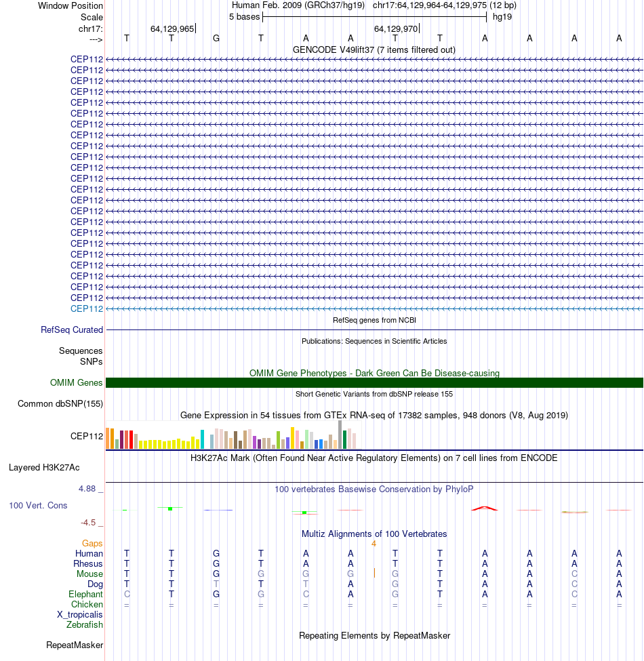Click the -4.5 PhyloP lower value

pos(88,523)
